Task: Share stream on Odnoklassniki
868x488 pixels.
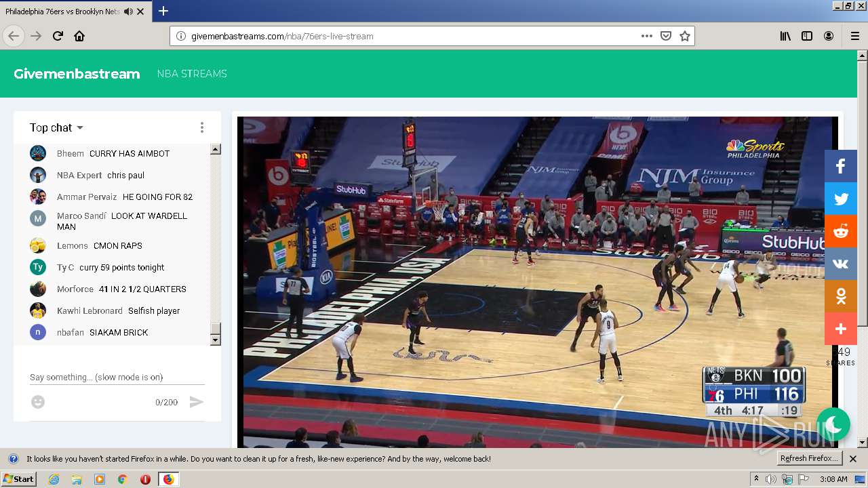Action: coord(841,296)
